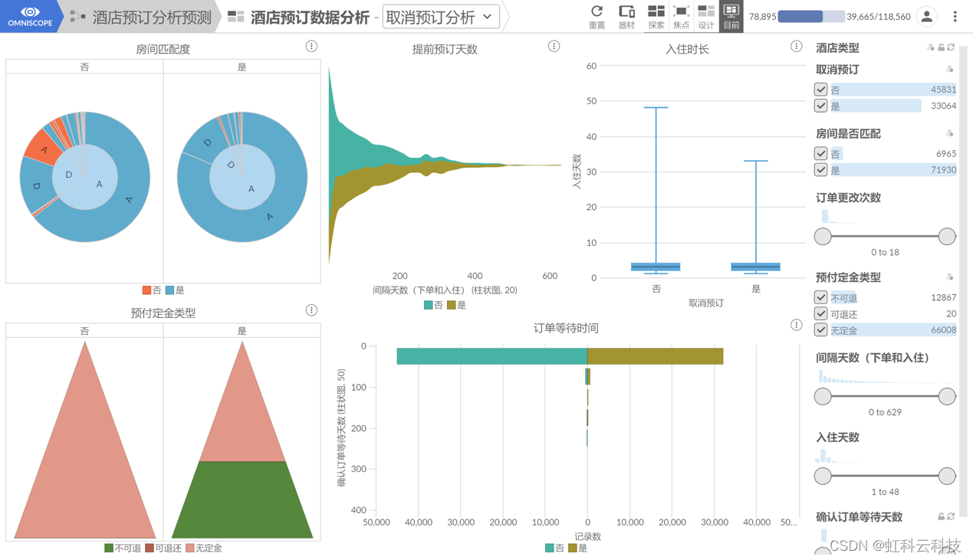Toggle the 不可退 deposit checkbox

(820, 297)
